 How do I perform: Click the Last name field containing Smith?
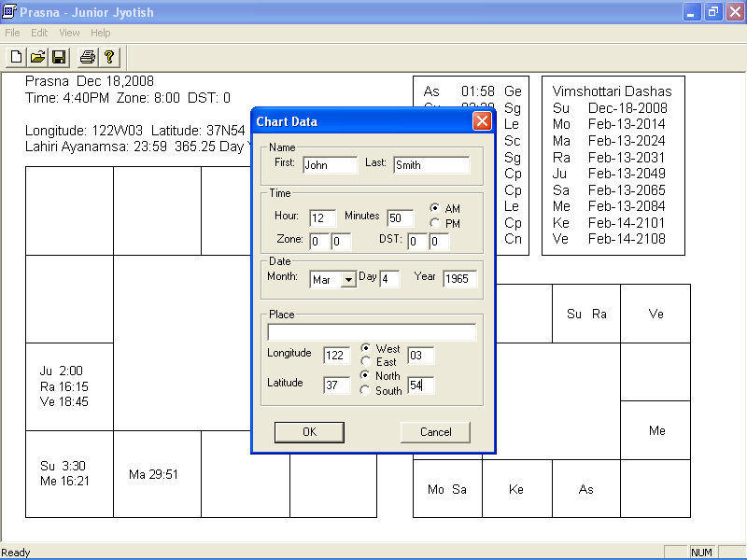coord(431,165)
